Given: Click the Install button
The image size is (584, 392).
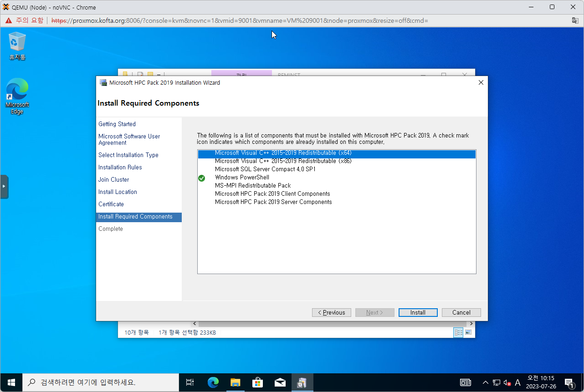Looking at the screenshot, I should (x=418, y=312).
